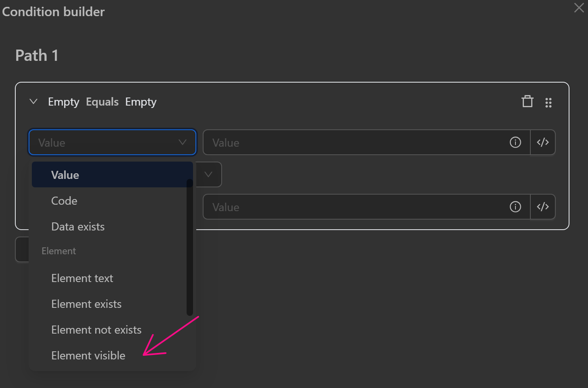Choose the Element exists option
Viewport: 588px width, 388px height.
(x=86, y=304)
